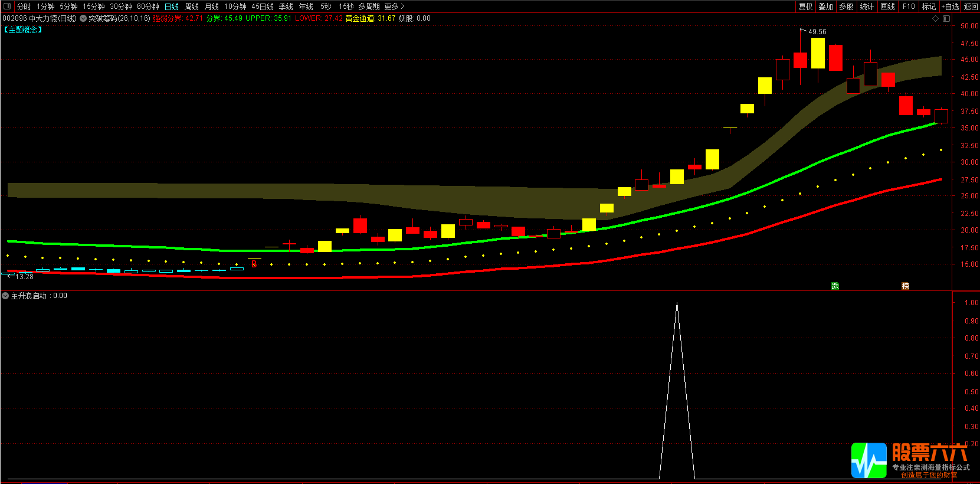Switch to 年线 yearly chart
980x484 pixels.
(306, 6)
